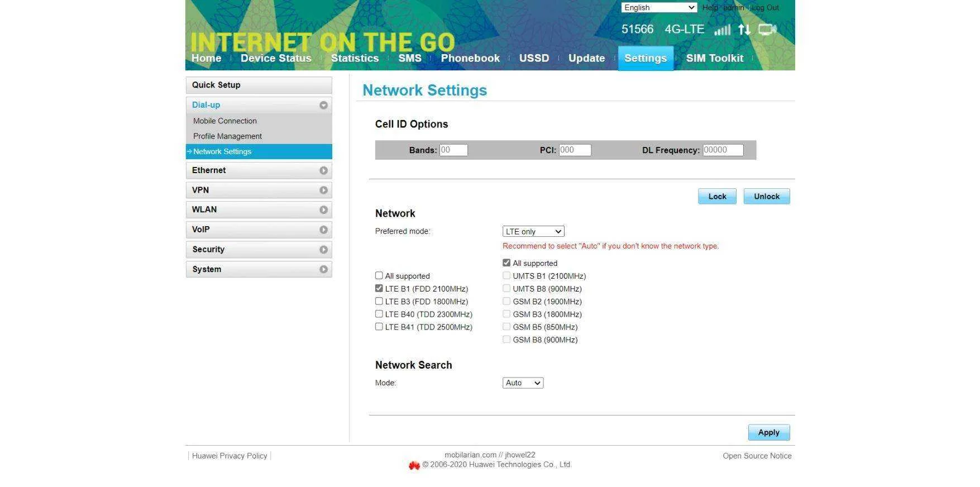Click the Unlock button
This screenshot has height=487, width=980.
tap(767, 197)
